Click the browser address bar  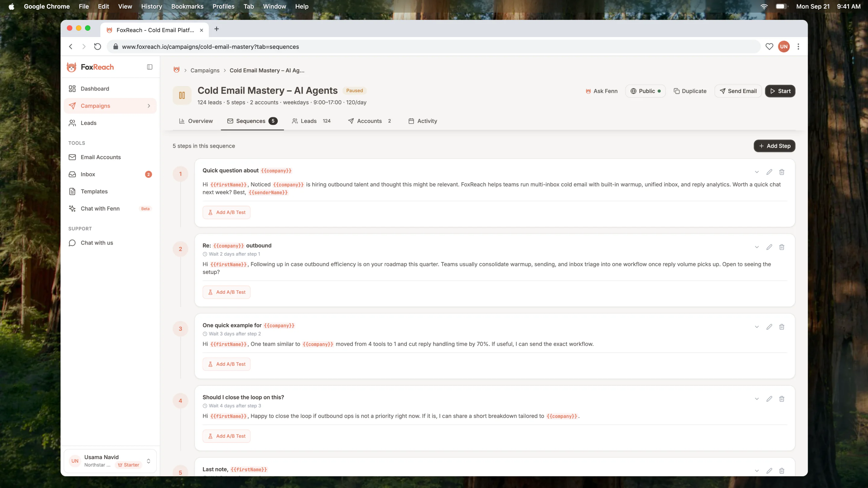[x=433, y=46]
